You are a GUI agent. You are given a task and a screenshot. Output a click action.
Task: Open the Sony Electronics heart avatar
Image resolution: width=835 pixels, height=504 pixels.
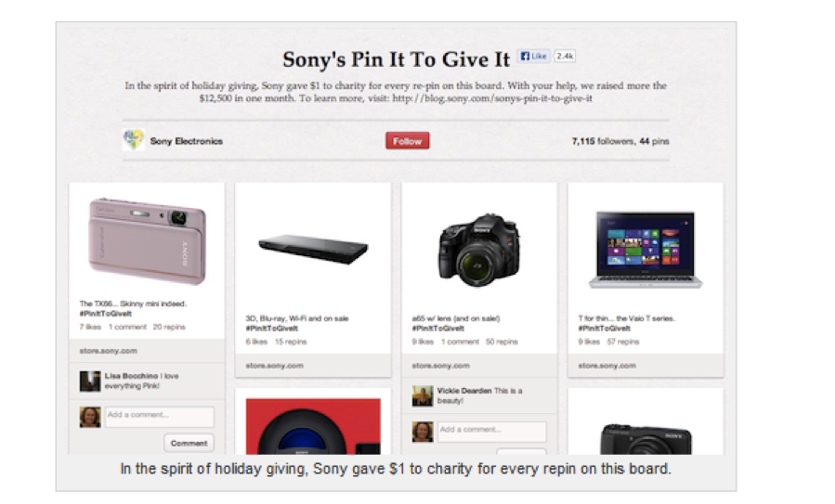point(133,140)
